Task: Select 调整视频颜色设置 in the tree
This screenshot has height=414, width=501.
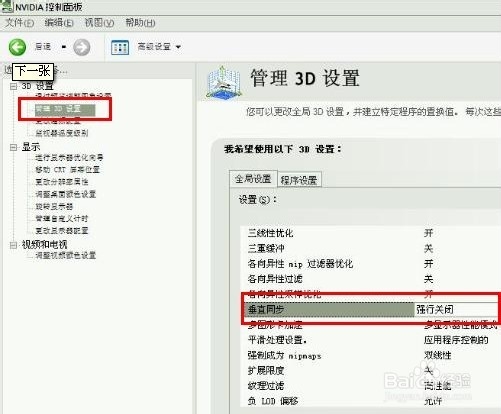Action: pos(65,255)
